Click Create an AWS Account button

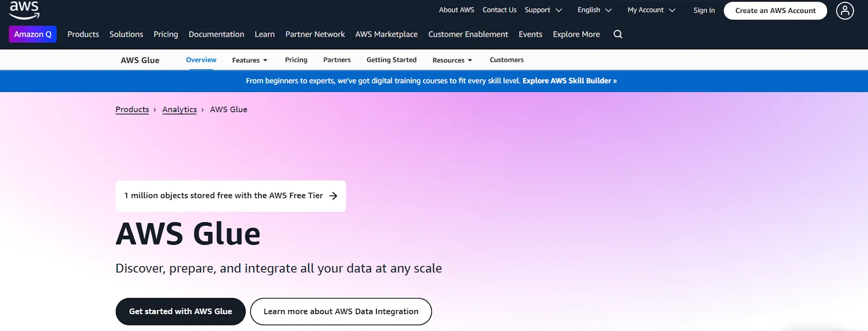(775, 10)
